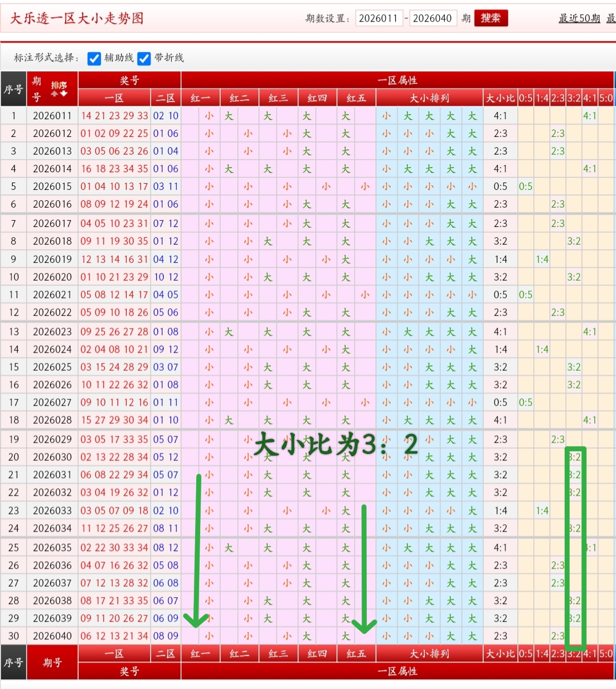Click the 奖号 header cell
This screenshot has height=689, width=616.
[x=129, y=80]
